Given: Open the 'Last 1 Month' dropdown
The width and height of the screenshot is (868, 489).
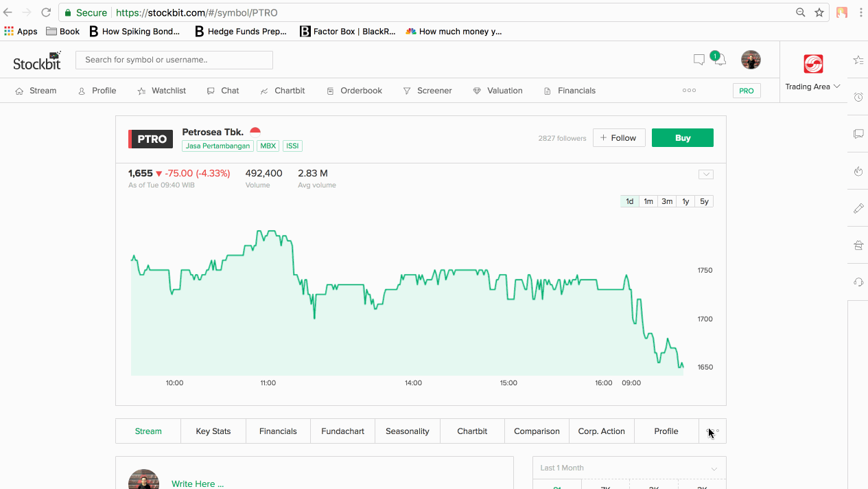Looking at the screenshot, I should click(x=629, y=468).
